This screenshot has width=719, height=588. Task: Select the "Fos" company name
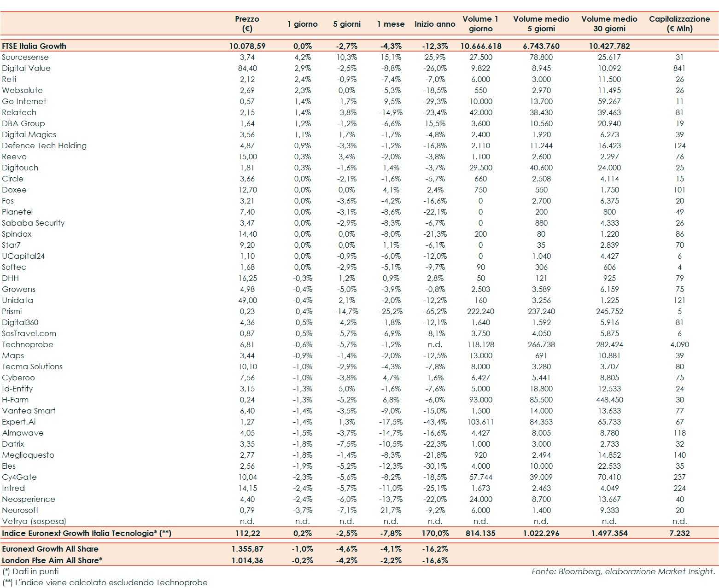[8, 201]
